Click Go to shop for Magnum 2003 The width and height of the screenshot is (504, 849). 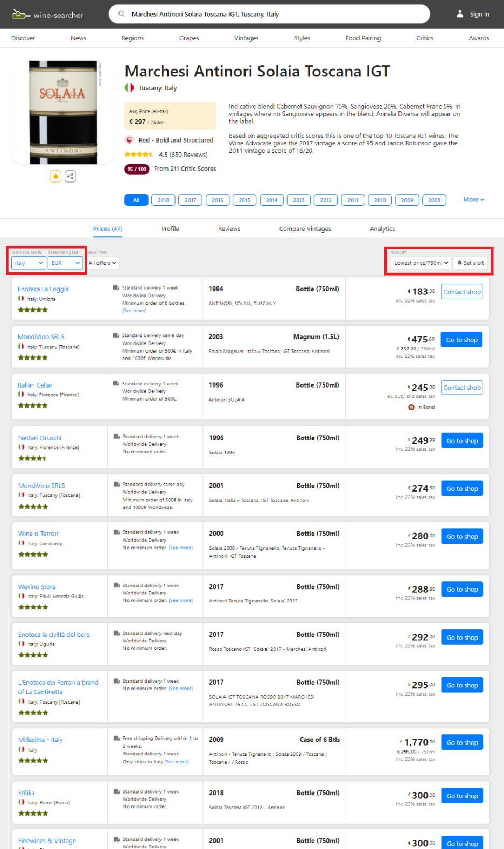click(461, 340)
